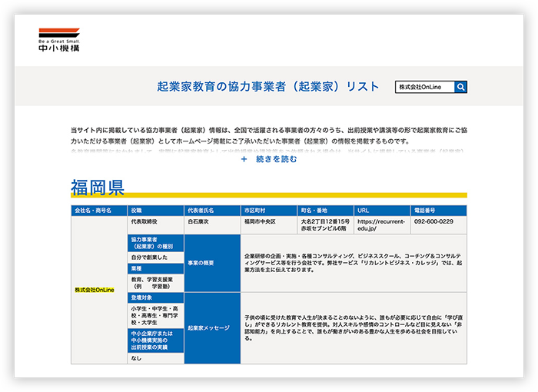538x392 pixels.
Task: Click the 起業家メッセージ label cell
Action: pos(212,327)
